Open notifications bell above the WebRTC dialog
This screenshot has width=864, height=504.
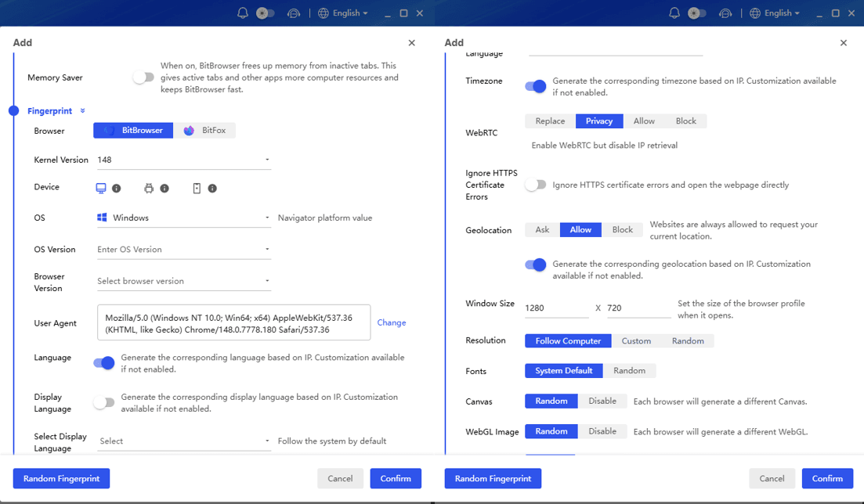pyautogui.click(x=674, y=13)
